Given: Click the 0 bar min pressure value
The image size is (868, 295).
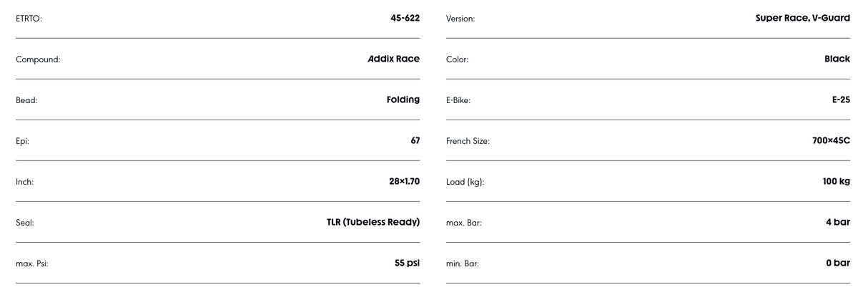Looking at the screenshot, I should [835, 263].
